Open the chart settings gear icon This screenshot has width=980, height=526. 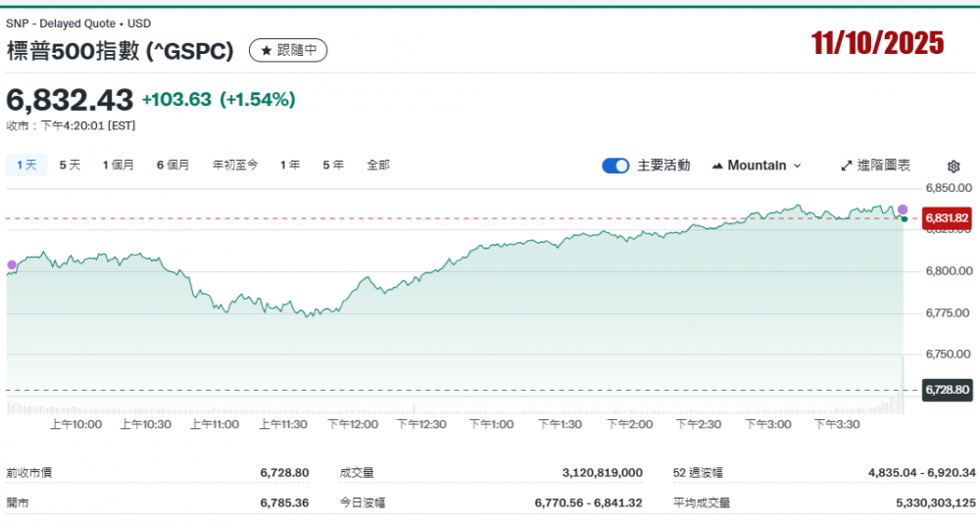pos(954,167)
